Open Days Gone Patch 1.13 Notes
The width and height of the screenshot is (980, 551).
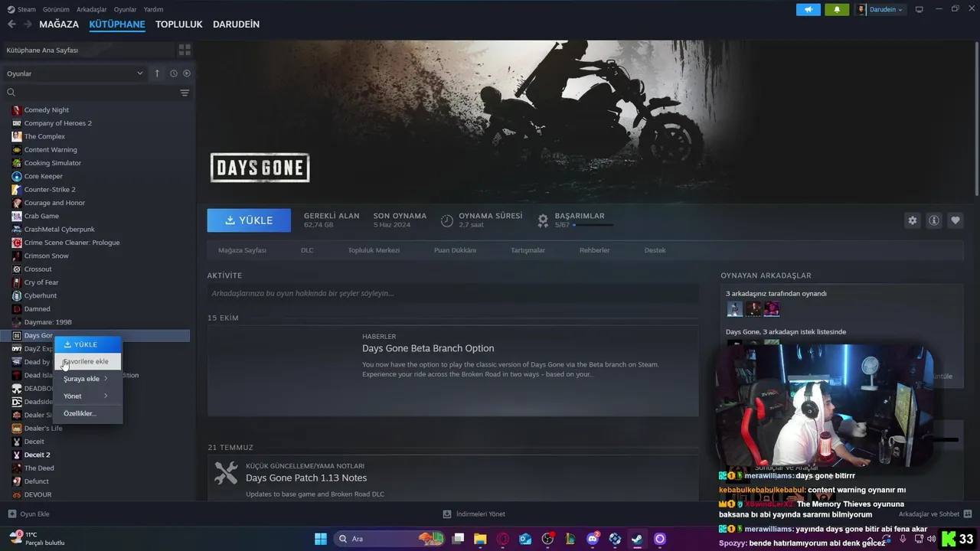[306, 478]
